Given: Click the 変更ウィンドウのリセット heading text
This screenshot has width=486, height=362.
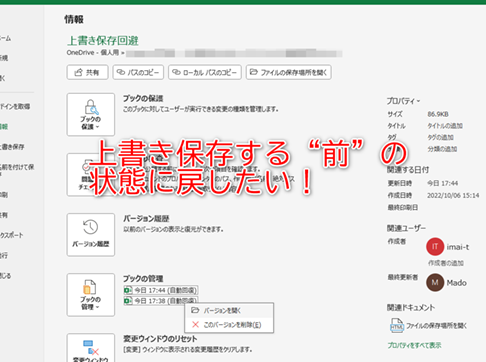Looking at the screenshot, I should 160,339.
